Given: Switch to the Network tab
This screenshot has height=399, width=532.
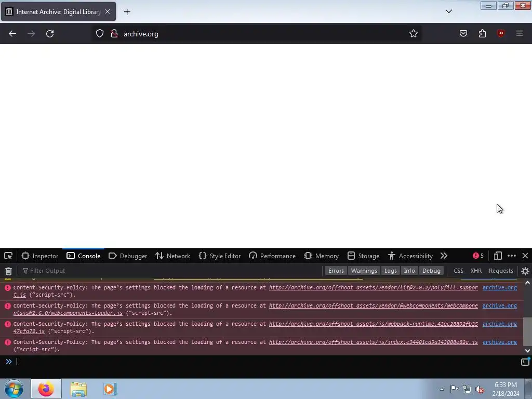Looking at the screenshot, I should tap(172, 256).
